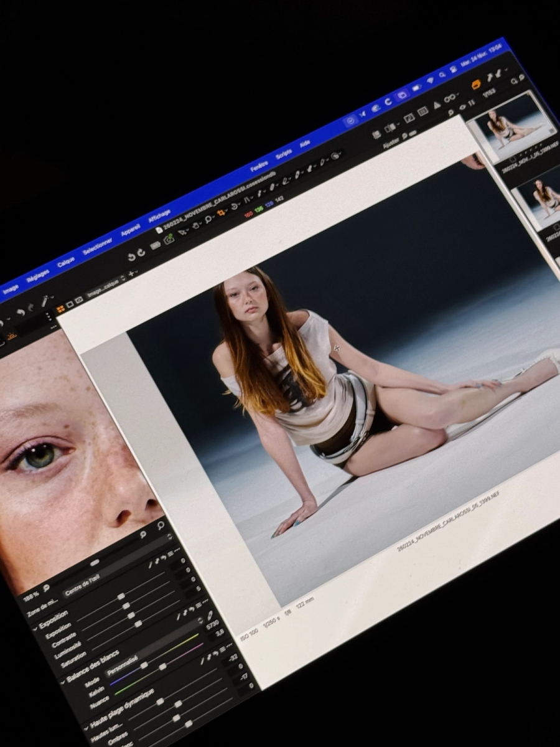560x747 pixels.
Task: Open the Calque menu
Action: (66, 261)
